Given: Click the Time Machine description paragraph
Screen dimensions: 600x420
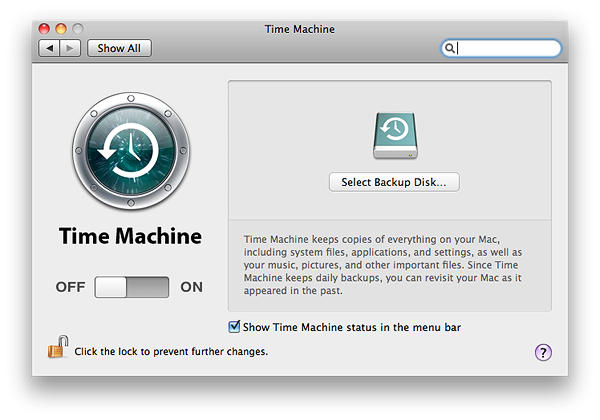Looking at the screenshot, I should coord(397,265).
